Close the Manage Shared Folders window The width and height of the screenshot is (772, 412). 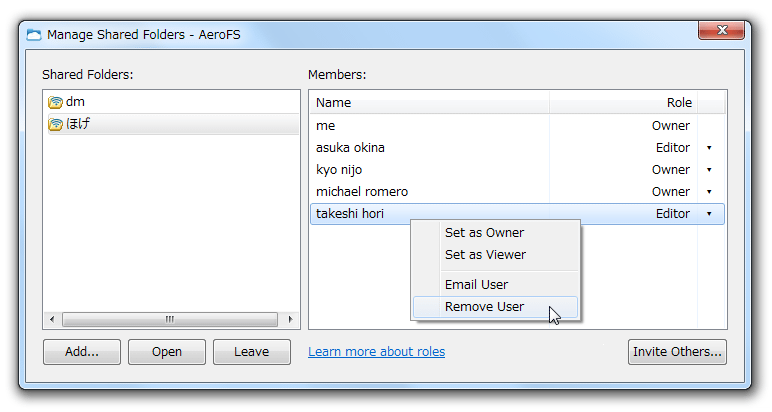721,31
